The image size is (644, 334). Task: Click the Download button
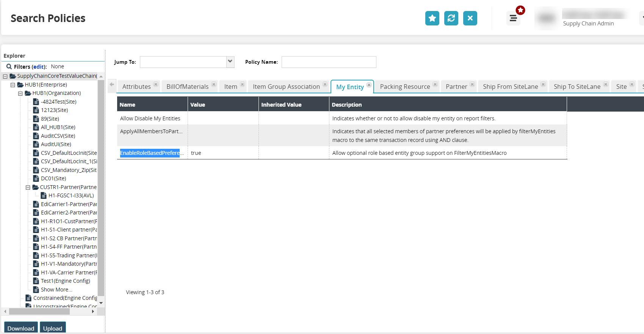(21, 328)
